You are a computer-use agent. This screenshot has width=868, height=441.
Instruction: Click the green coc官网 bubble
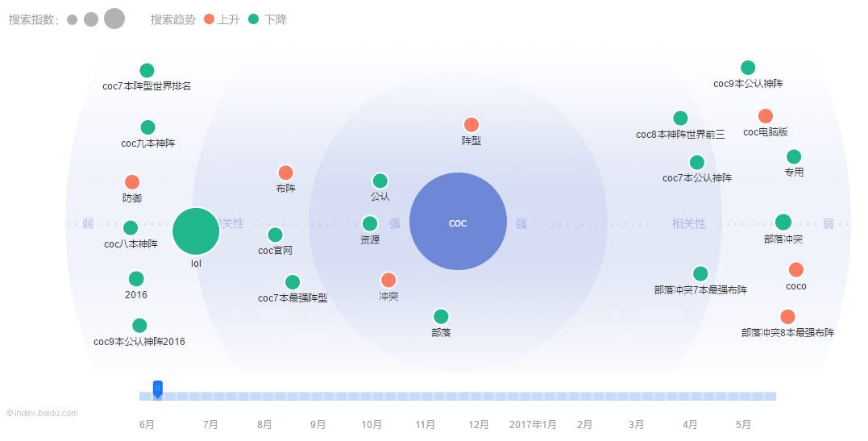[x=275, y=235]
